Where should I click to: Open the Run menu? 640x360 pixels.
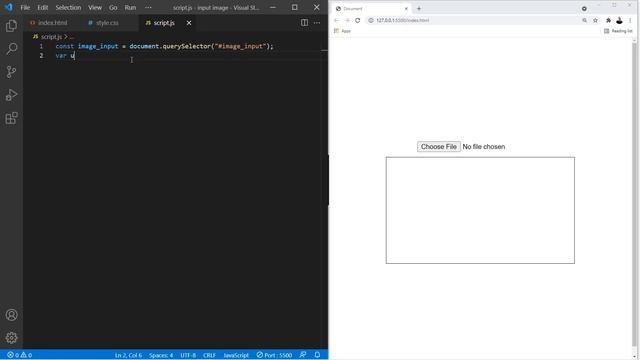(x=130, y=7)
